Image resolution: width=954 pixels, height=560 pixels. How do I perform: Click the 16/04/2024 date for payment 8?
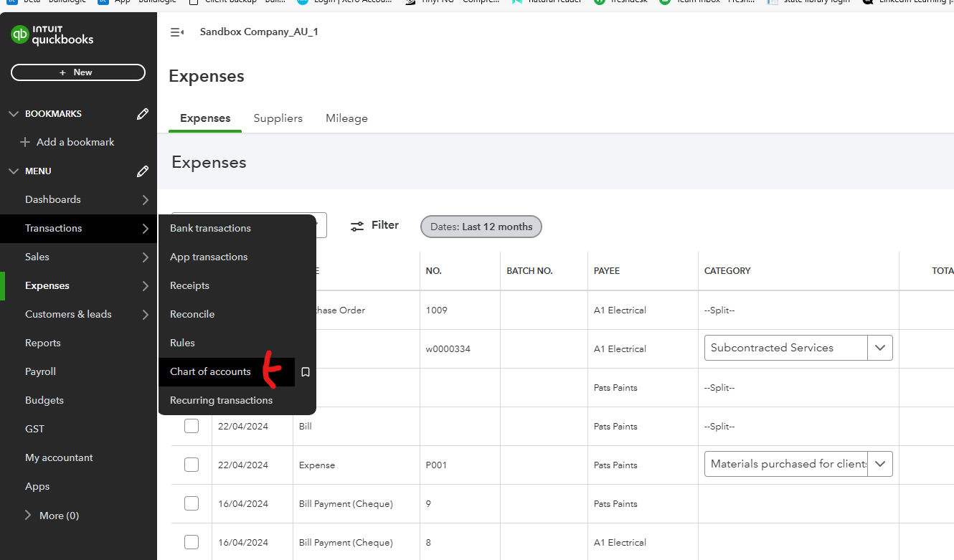tap(243, 543)
